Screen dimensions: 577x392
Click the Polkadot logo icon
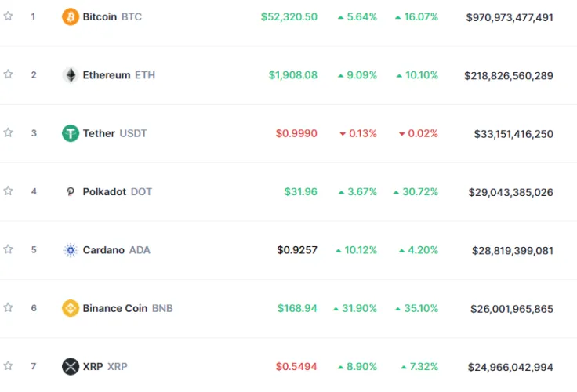click(71, 191)
